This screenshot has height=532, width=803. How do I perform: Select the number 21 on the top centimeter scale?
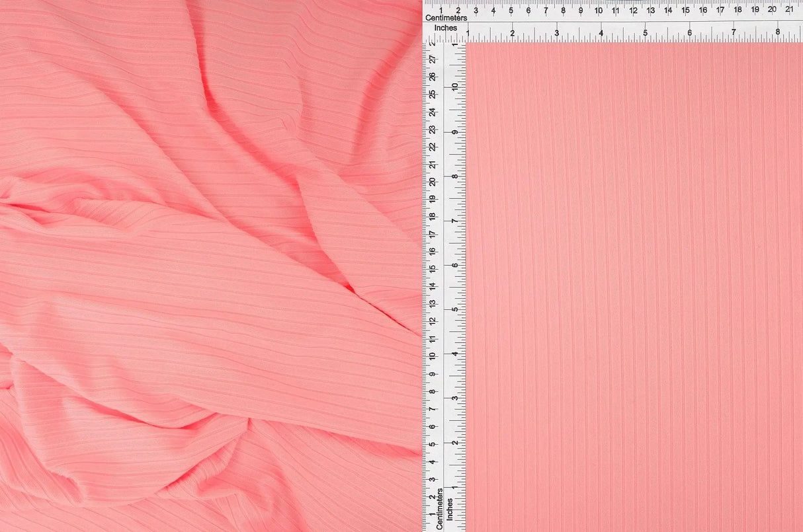788,10
